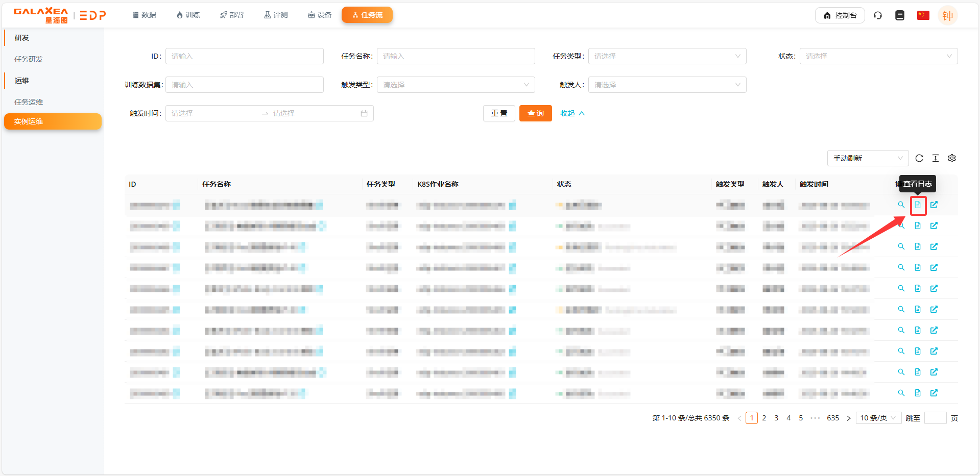Open the 手动刷新 refresh mode dropdown
The image size is (980, 476).
click(868, 159)
